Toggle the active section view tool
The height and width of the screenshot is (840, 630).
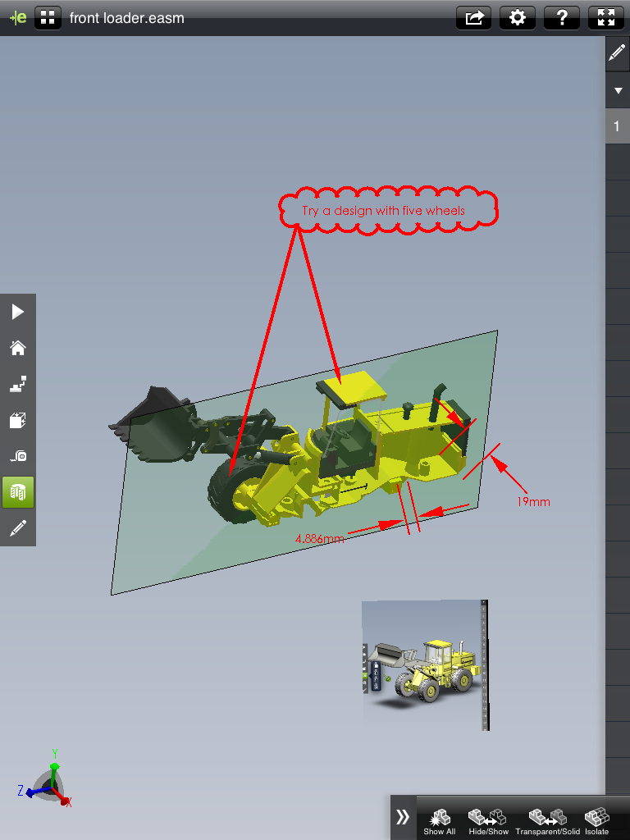[18, 492]
